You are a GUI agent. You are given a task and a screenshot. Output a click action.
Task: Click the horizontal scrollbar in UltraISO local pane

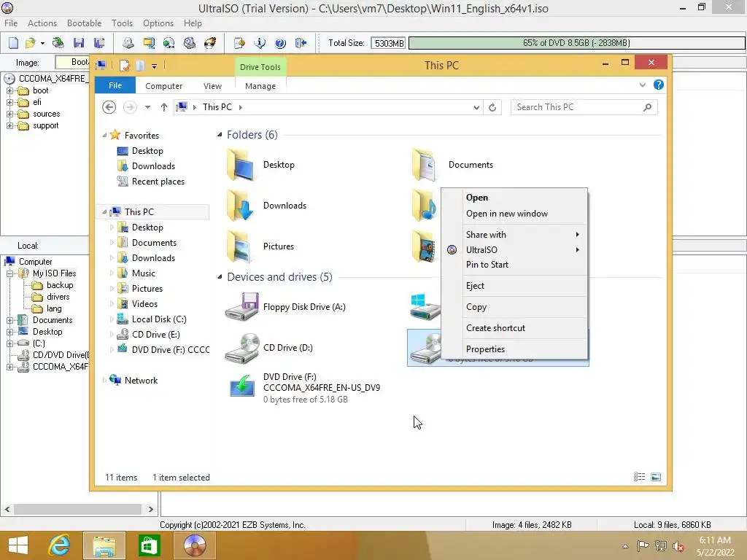[77, 509]
